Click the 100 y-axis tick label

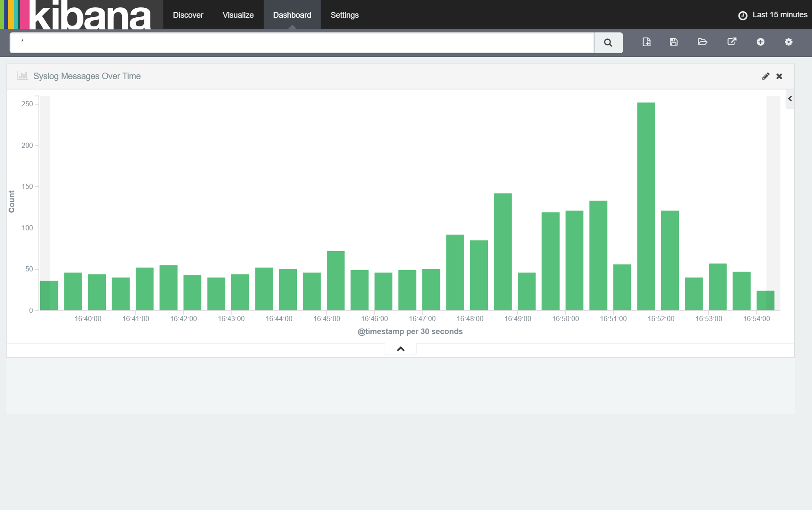click(27, 228)
